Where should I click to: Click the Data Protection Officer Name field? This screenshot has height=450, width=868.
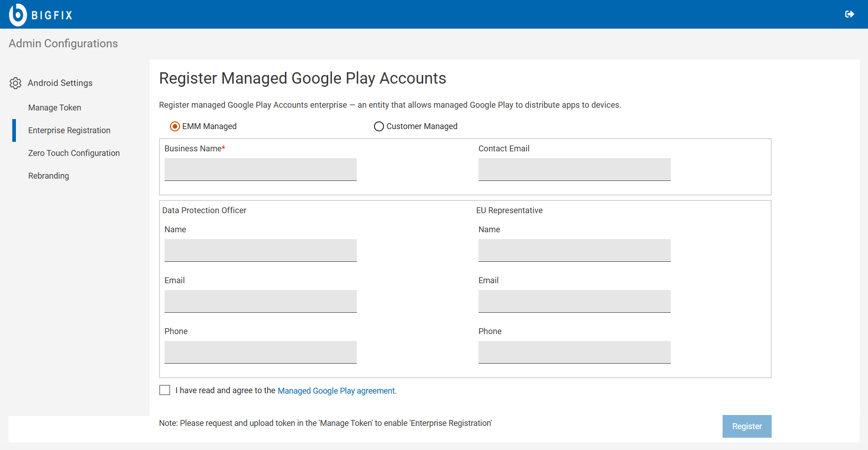(260, 250)
